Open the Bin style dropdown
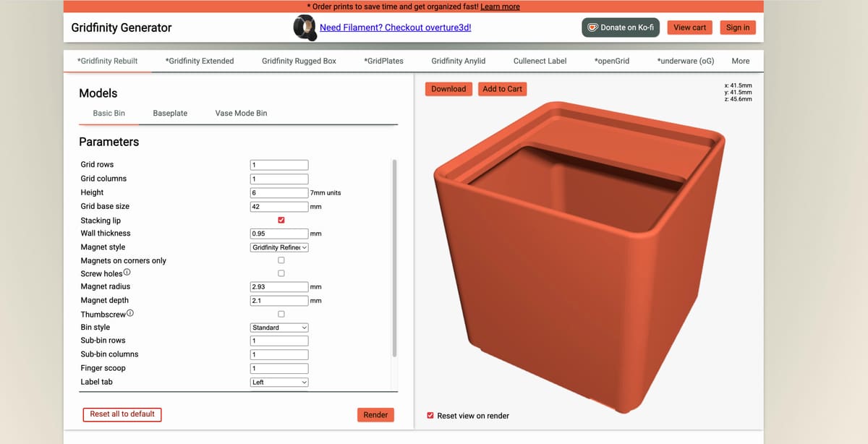Screen dimensions: 868x444 279,328
